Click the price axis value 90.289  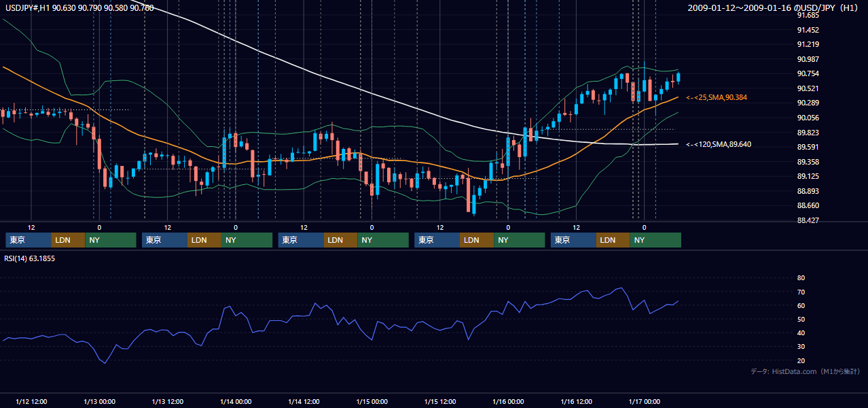coord(808,103)
